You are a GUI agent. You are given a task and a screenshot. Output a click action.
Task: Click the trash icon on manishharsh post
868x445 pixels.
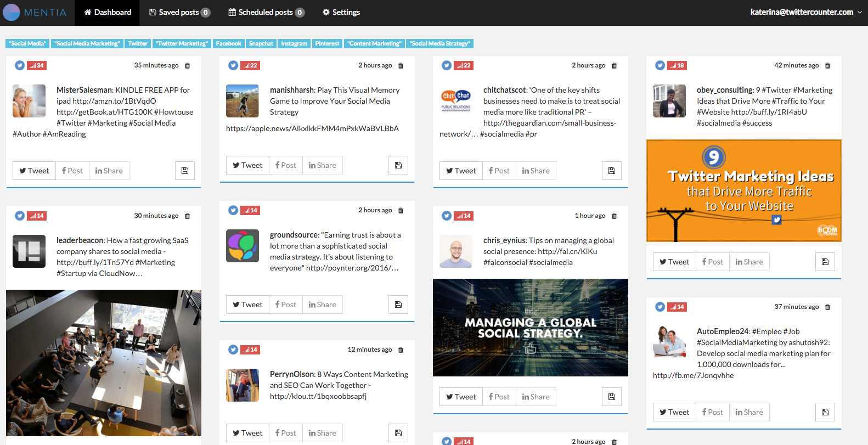click(401, 65)
